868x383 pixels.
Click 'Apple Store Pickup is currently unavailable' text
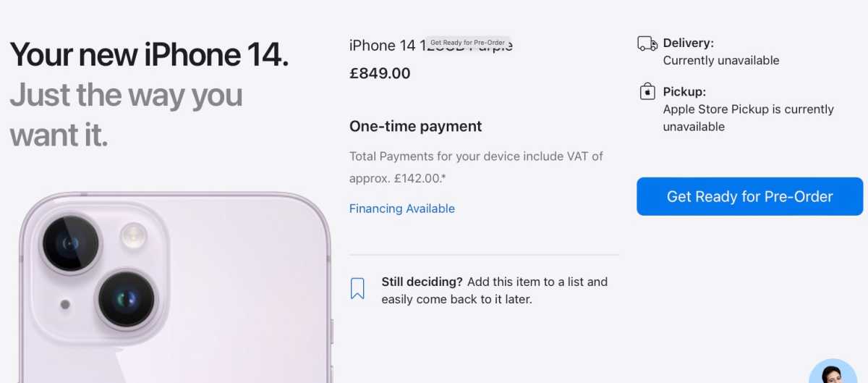[x=749, y=118]
